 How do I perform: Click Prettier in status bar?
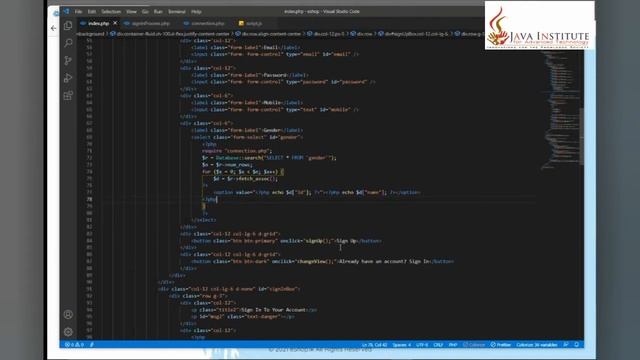pos(500,345)
